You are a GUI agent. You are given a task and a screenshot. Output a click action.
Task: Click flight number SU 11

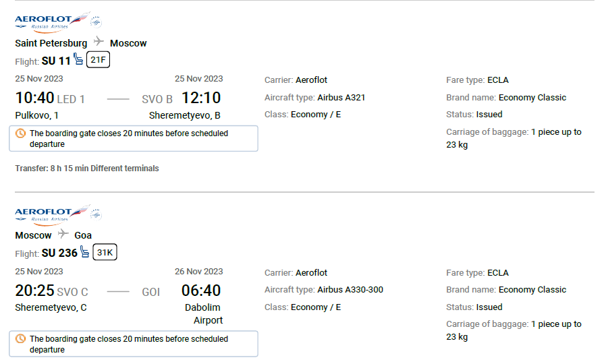pos(56,61)
